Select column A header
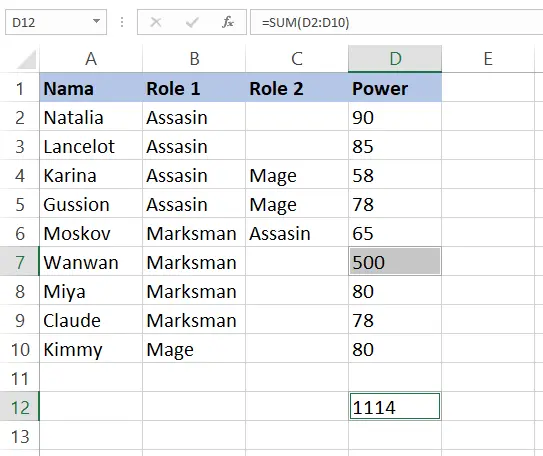This screenshot has height=456, width=543. coord(91,59)
